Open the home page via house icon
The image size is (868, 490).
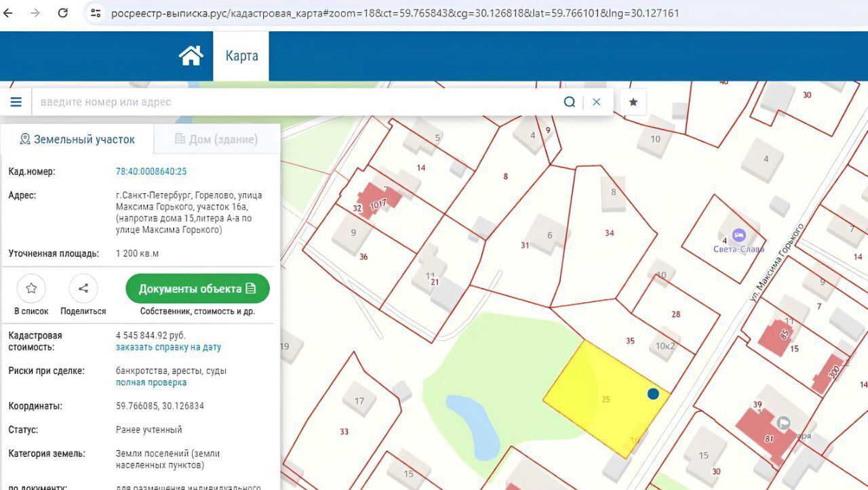(x=191, y=56)
